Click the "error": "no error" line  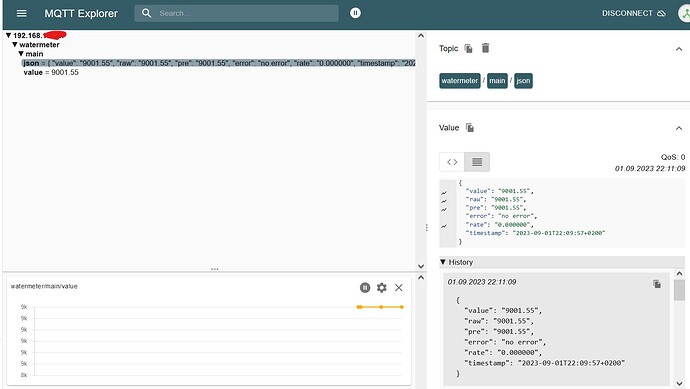pos(501,216)
